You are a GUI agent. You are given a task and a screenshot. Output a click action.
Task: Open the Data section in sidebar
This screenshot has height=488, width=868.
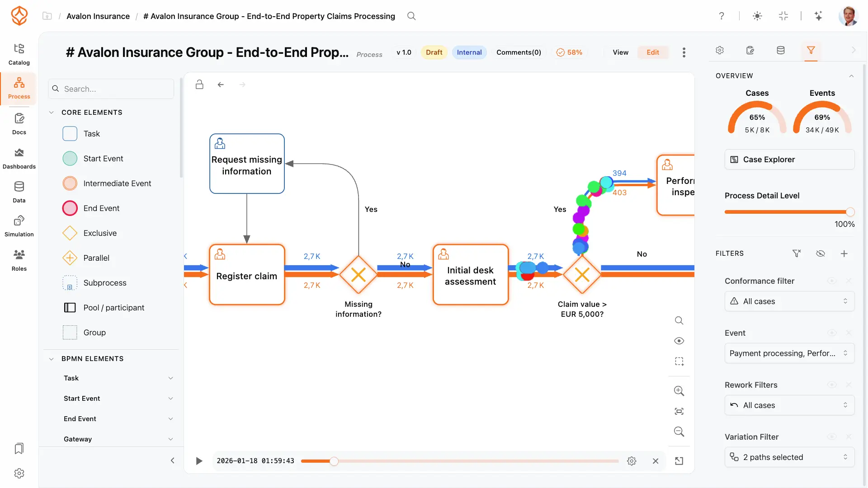point(19,192)
